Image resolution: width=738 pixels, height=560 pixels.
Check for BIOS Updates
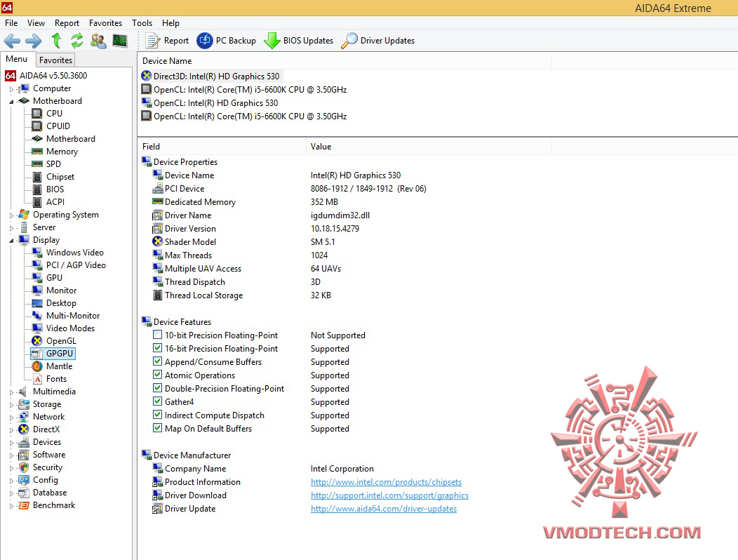[x=298, y=41]
